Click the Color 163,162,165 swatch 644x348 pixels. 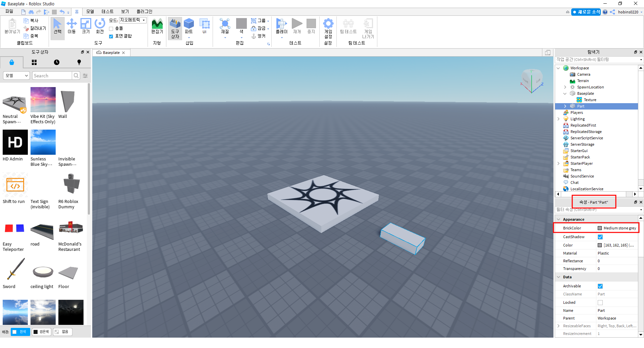(x=600, y=245)
